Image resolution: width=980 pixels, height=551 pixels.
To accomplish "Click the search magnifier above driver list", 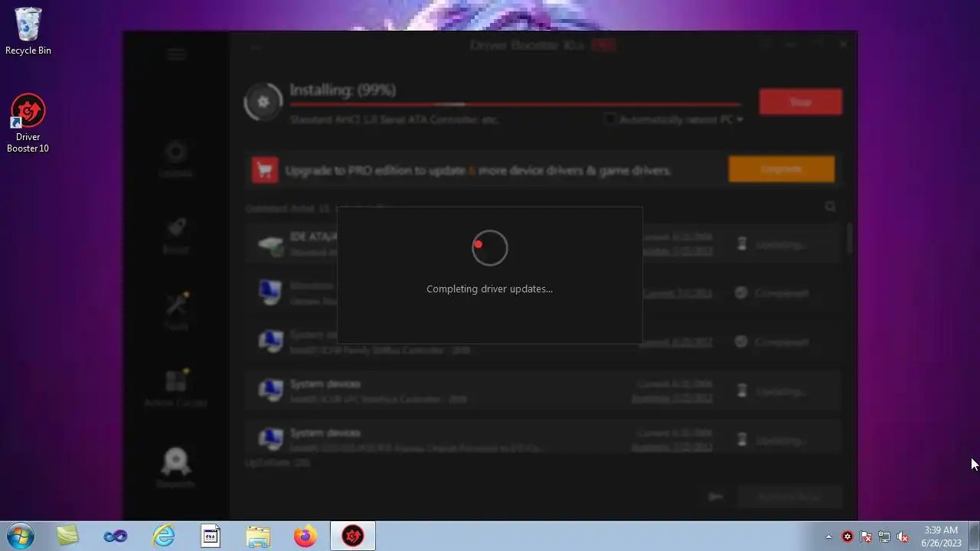I will tap(830, 207).
